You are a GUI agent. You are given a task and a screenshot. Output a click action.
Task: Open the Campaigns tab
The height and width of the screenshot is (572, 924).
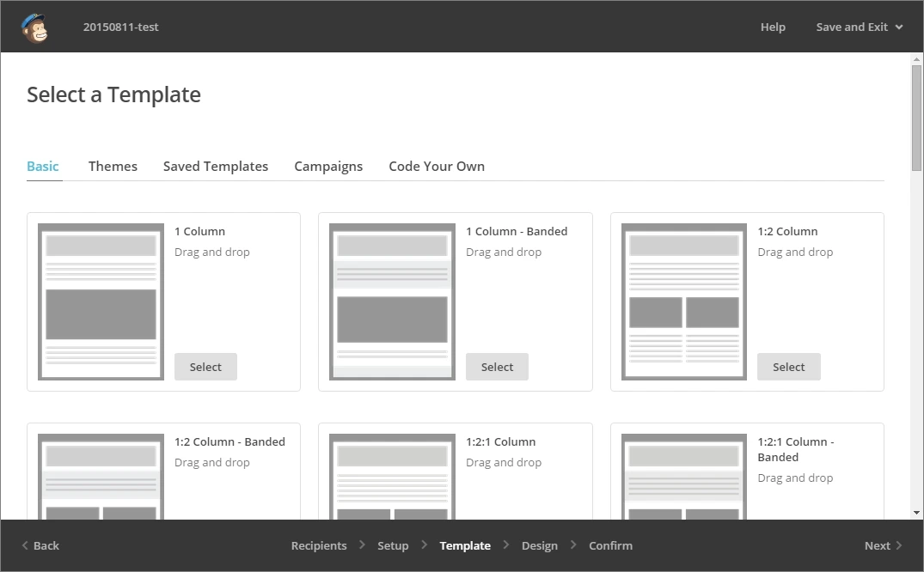click(328, 167)
